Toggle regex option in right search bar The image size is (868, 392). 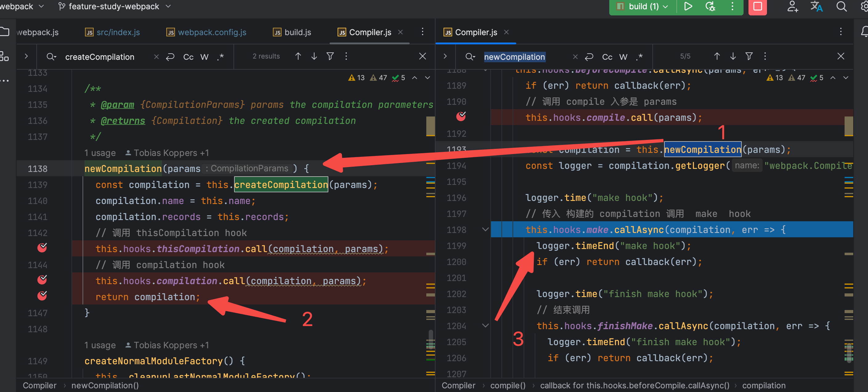pos(639,57)
